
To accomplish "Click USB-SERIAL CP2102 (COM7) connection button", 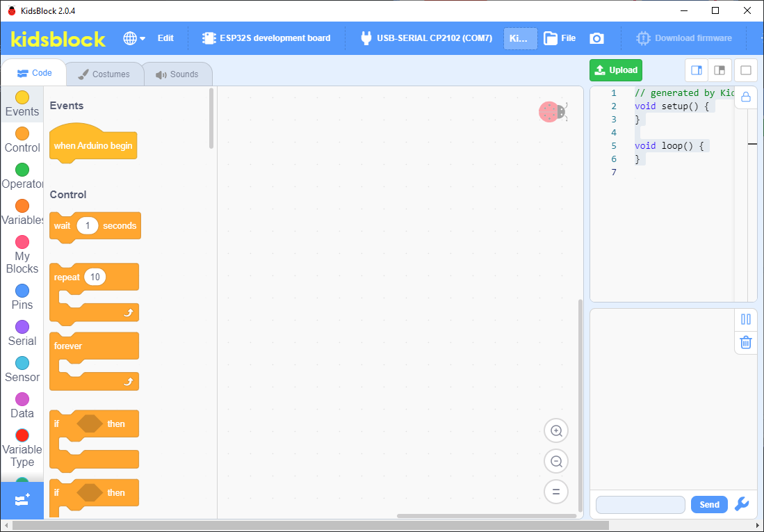I will [x=426, y=38].
